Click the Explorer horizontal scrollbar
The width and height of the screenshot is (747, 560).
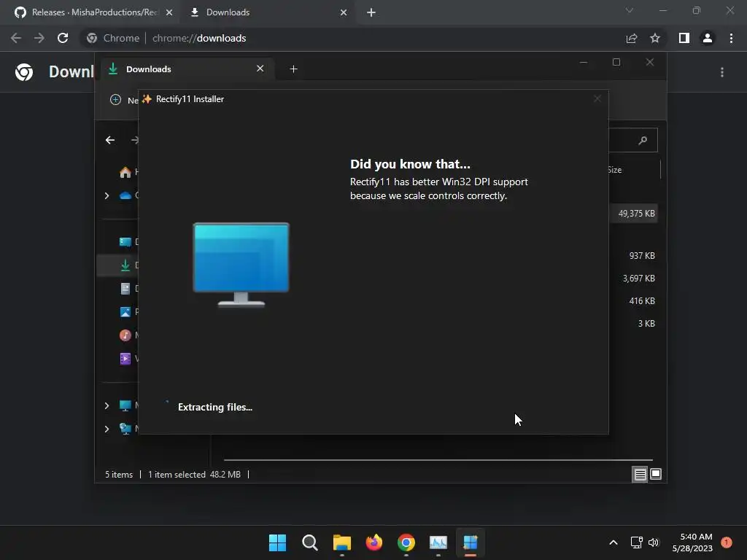438,460
